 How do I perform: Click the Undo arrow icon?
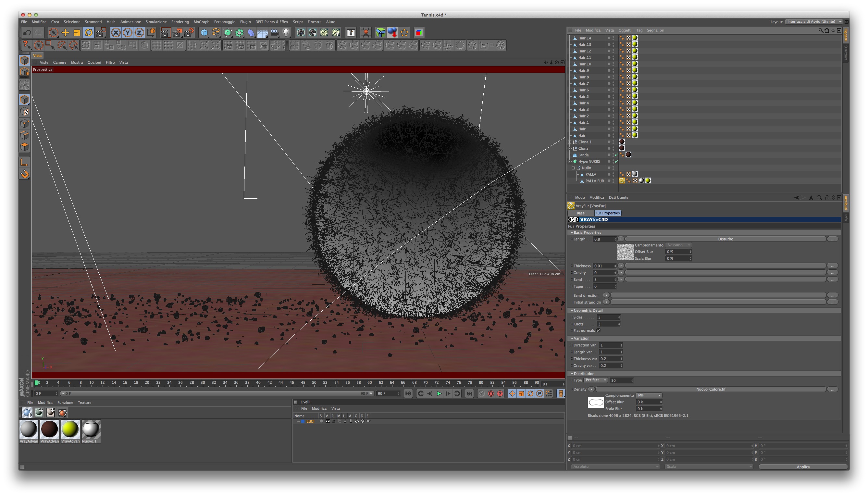[27, 33]
